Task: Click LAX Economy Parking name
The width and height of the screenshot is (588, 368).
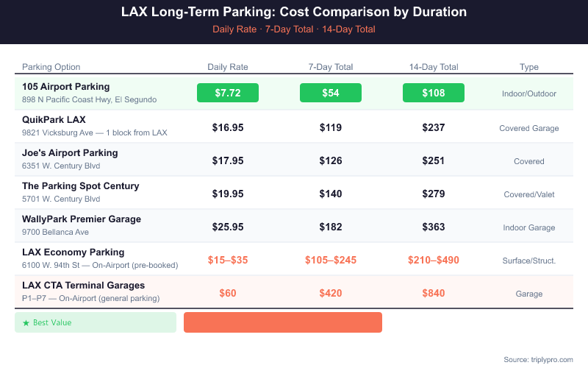Action: (73, 252)
